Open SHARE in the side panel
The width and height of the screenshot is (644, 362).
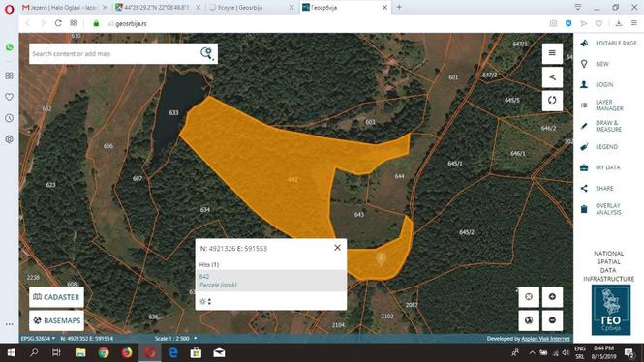point(598,188)
